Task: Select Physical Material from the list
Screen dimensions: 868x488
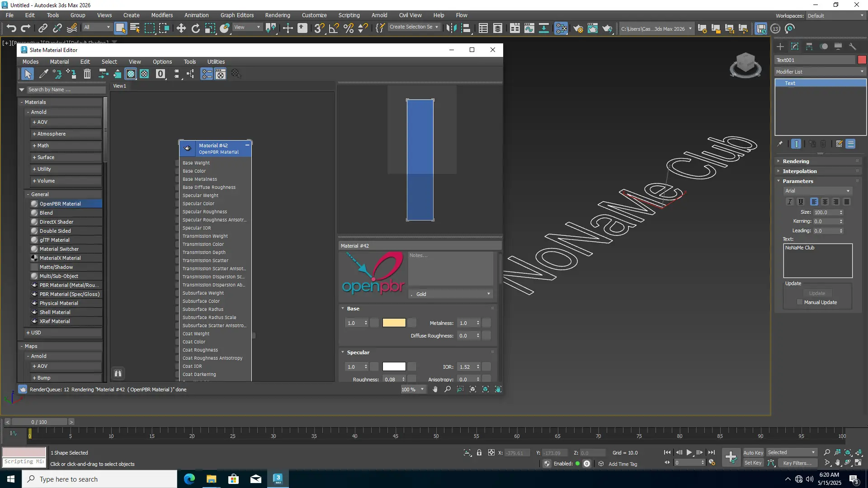Action: pyautogui.click(x=59, y=303)
